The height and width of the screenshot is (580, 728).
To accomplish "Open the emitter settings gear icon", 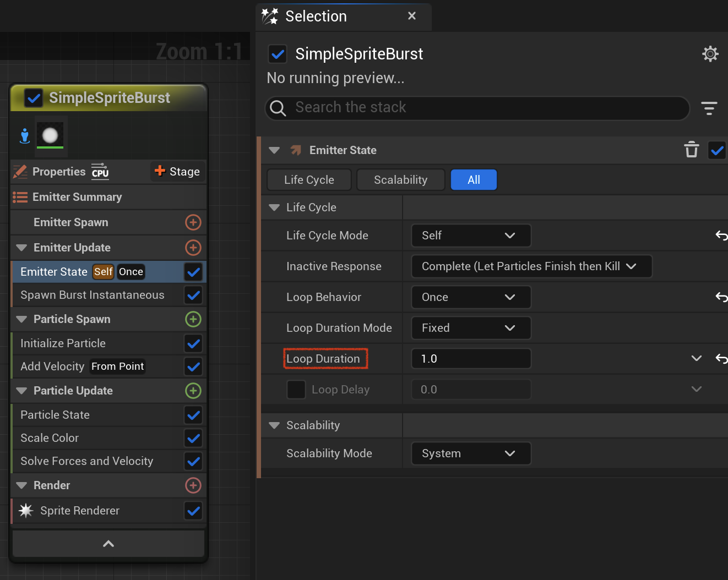I will click(x=710, y=54).
